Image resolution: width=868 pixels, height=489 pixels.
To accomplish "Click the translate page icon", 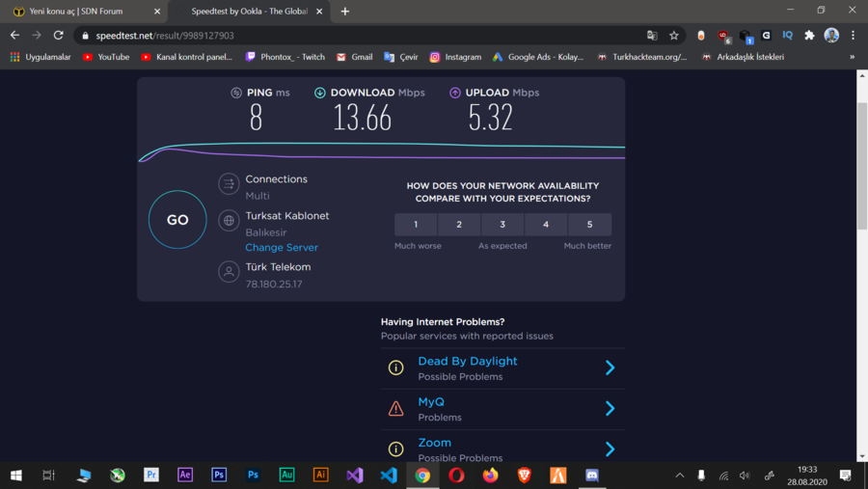I will click(652, 36).
